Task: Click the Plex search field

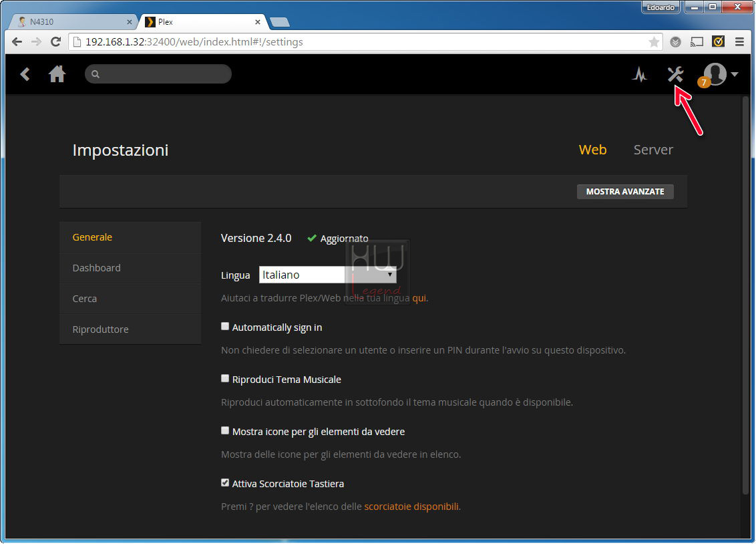Action: click(x=158, y=74)
